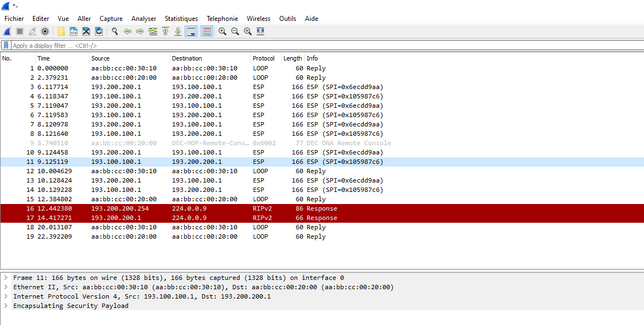Expand the Ethernet II details row

pos(5,287)
